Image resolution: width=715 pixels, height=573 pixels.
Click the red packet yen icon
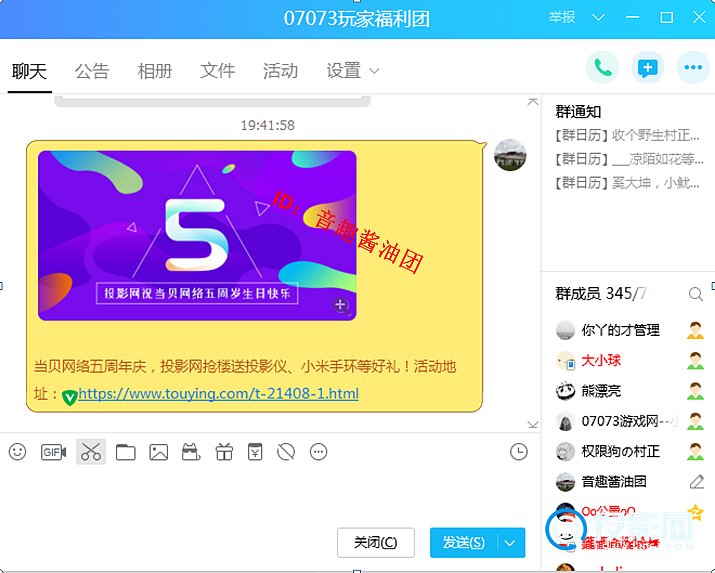[255, 452]
